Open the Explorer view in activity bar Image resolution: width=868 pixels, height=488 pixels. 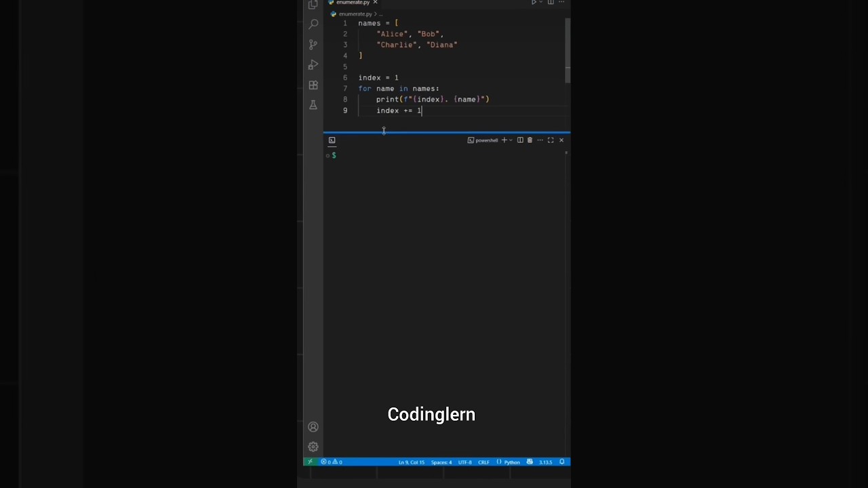(313, 5)
